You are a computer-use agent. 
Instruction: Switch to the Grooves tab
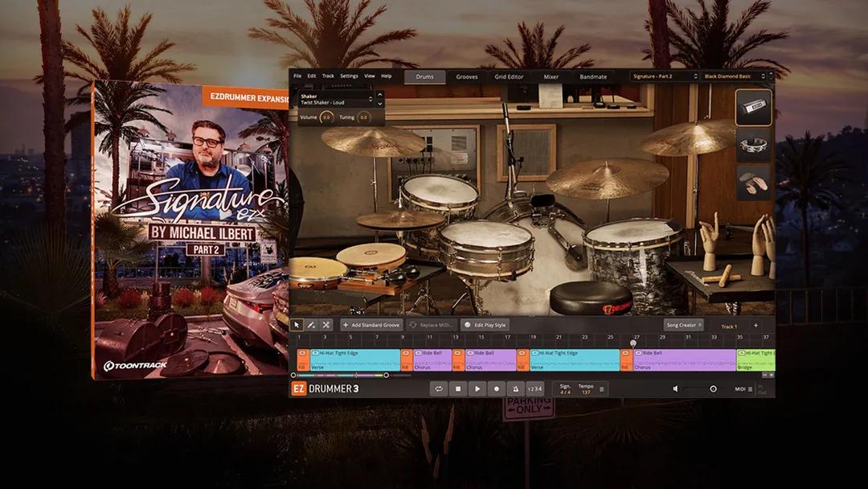(x=467, y=76)
